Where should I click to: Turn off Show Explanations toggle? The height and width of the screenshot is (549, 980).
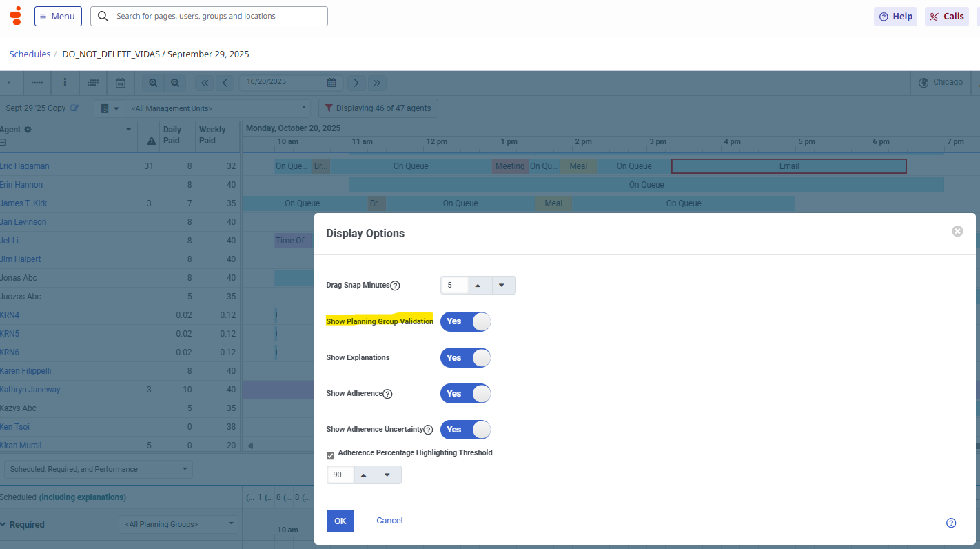465,358
